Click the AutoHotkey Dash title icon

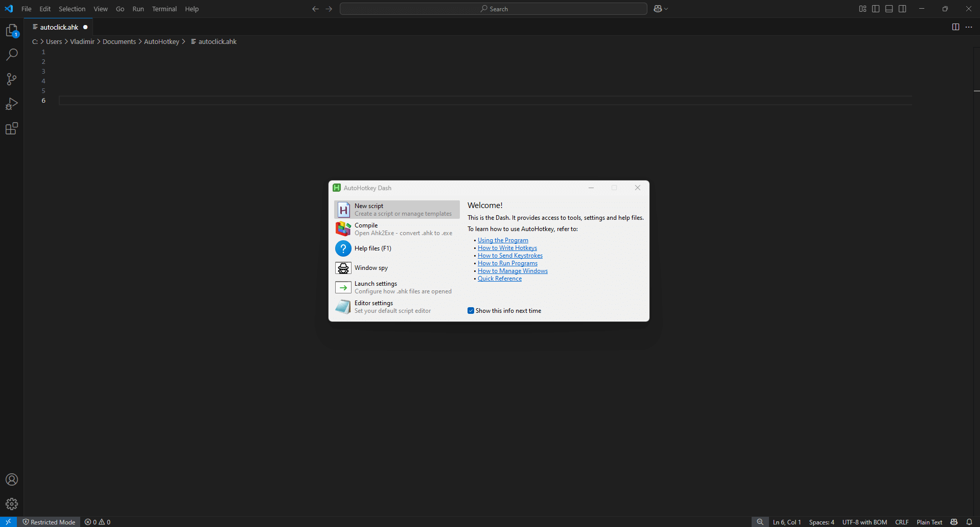337,188
